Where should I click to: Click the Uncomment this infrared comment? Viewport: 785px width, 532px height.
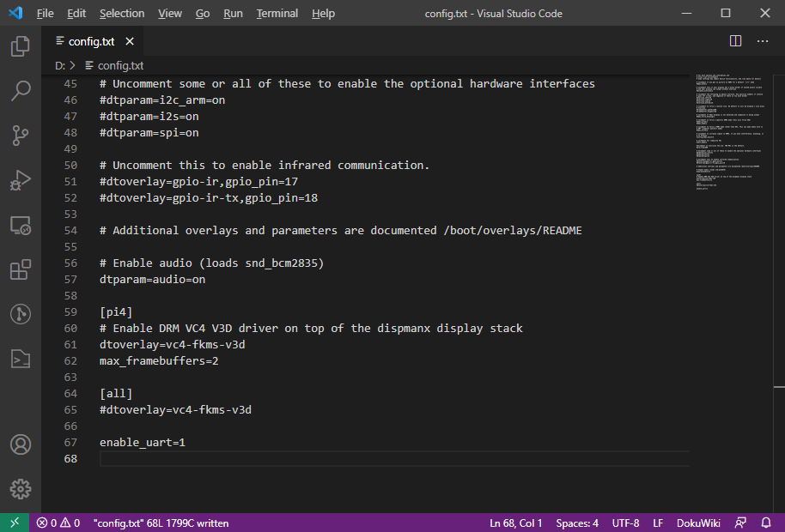click(265, 165)
